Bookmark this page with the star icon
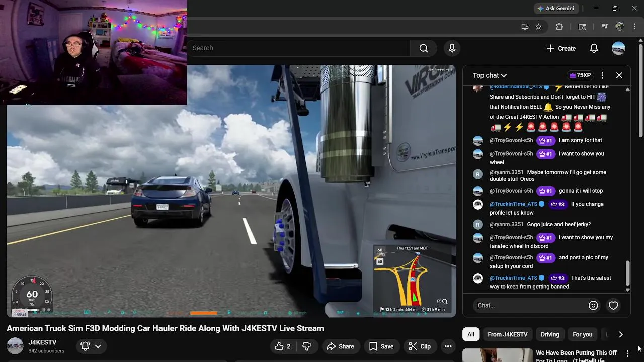 coord(538,27)
